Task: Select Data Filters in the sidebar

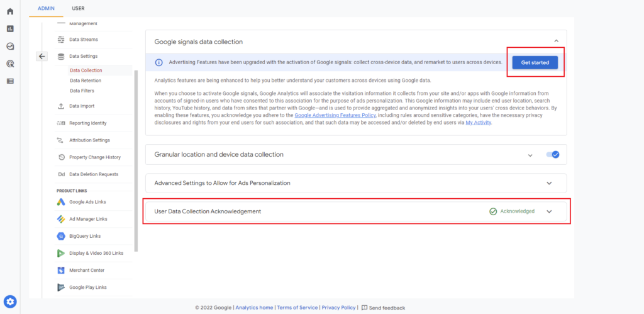Action: (x=82, y=91)
